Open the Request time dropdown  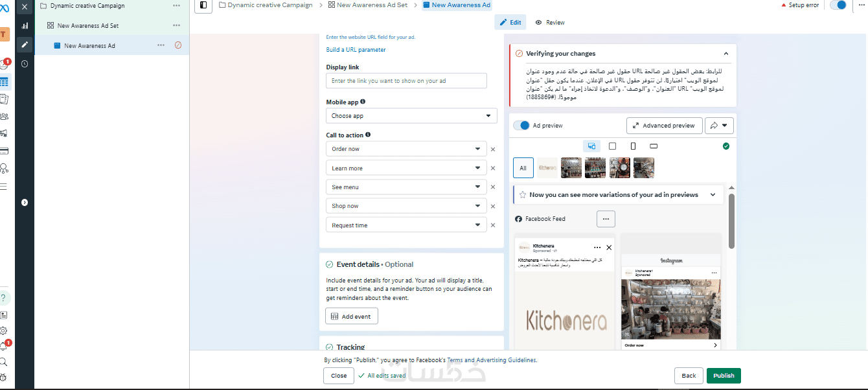[406, 225]
